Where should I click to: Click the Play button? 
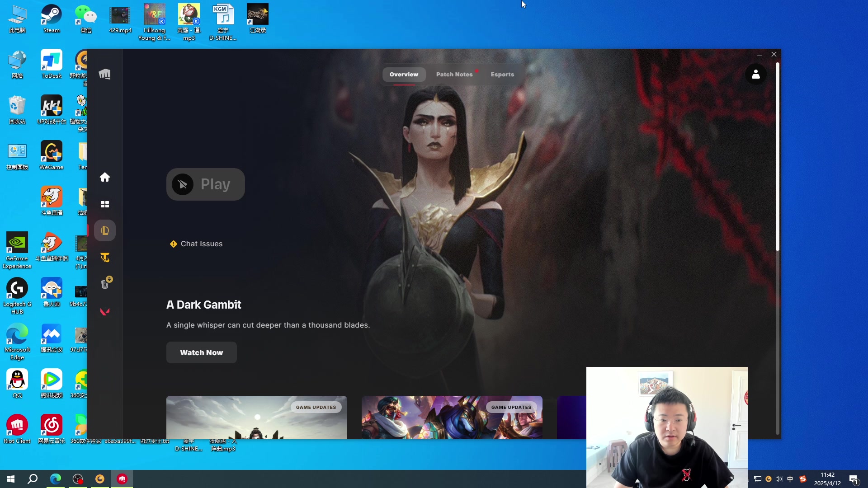(206, 184)
